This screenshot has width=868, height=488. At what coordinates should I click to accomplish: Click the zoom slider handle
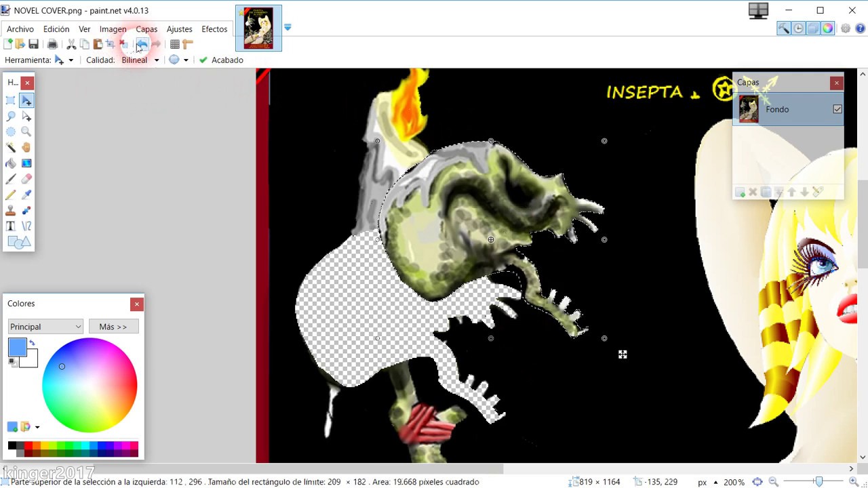818,482
